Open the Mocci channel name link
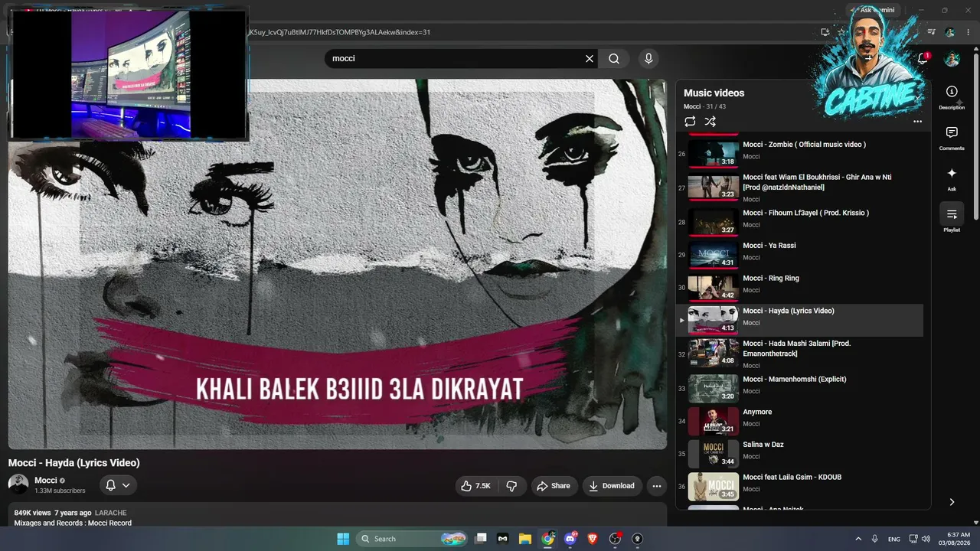The height and width of the screenshot is (551, 980). pyautogui.click(x=46, y=481)
